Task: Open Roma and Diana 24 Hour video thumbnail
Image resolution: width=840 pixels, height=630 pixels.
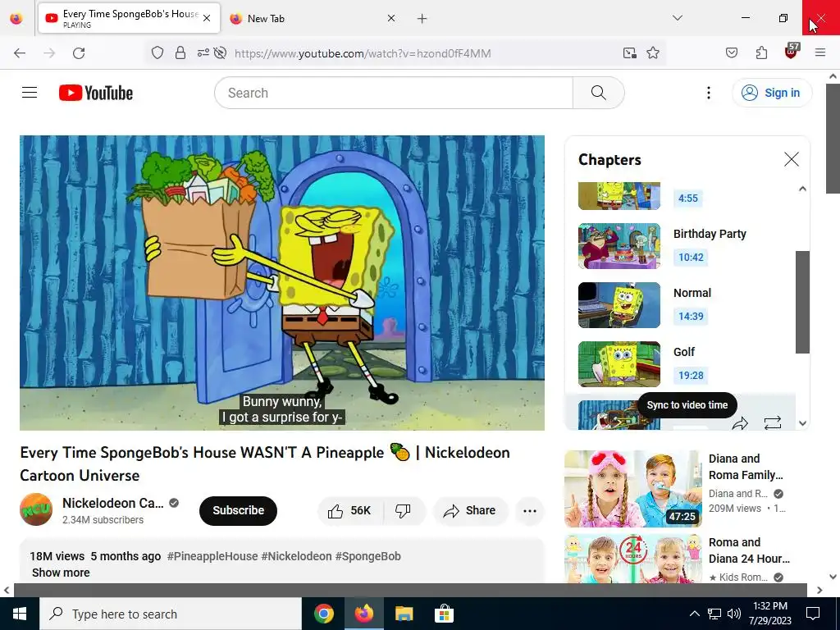Action: (x=632, y=558)
